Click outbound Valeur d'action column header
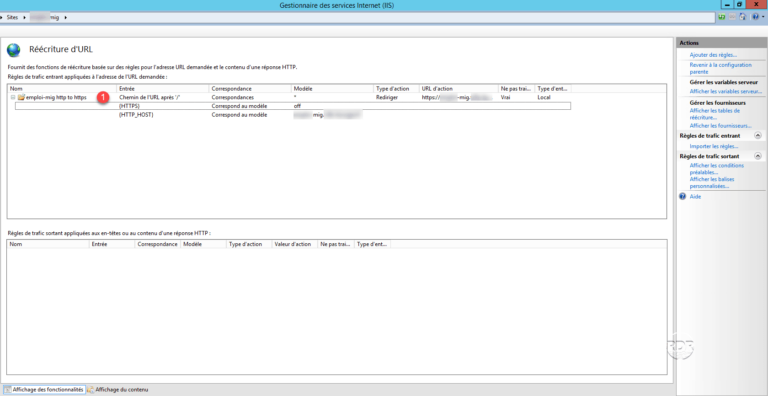Screen dimensions: 768x396 (294, 244)
